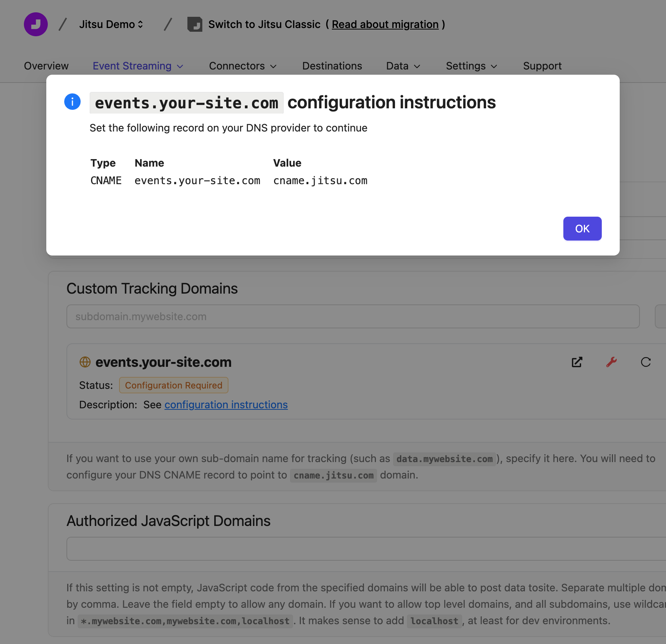The image size is (666, 644).
Task: Go to the Overview tab
Action: [x=46, y=66]
